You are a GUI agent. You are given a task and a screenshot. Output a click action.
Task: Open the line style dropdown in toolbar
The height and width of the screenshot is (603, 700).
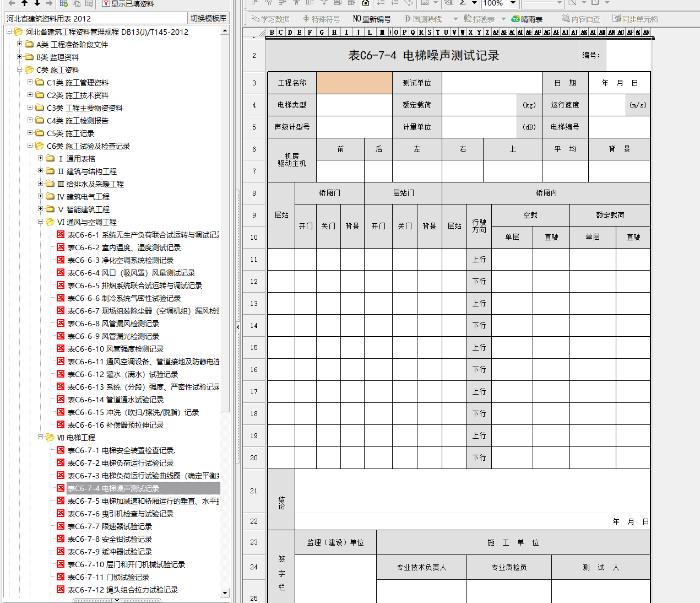tap(560, 3)
